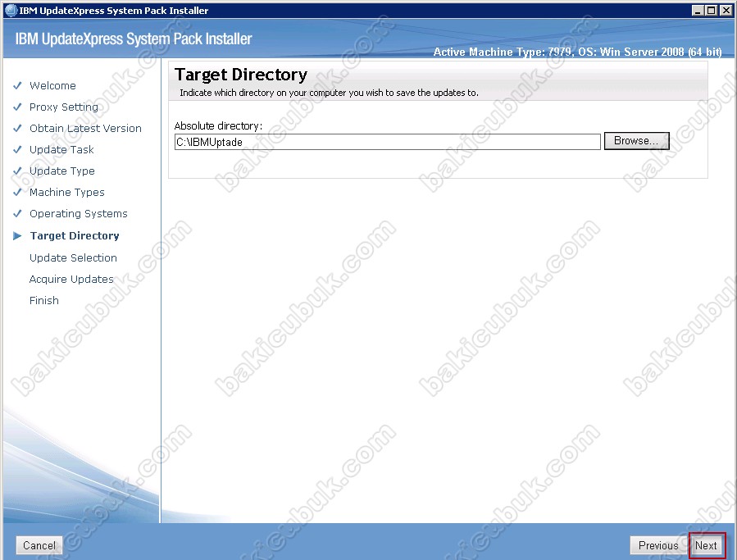
Task: Click the Target Directory arrow indicator
Action: click(x=17, y=235)
